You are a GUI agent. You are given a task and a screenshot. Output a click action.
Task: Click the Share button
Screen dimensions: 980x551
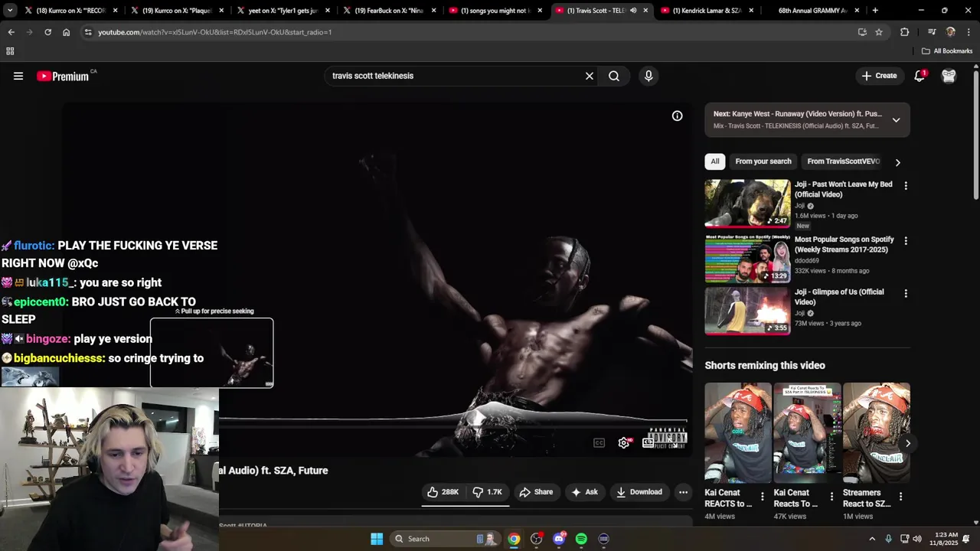(x=536, y=492)
